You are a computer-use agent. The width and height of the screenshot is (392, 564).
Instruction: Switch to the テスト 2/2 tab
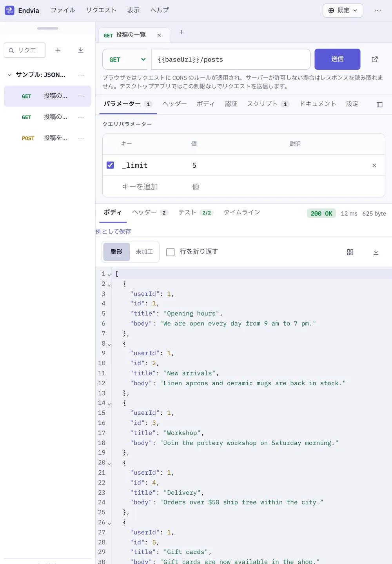tap(196, 212)
